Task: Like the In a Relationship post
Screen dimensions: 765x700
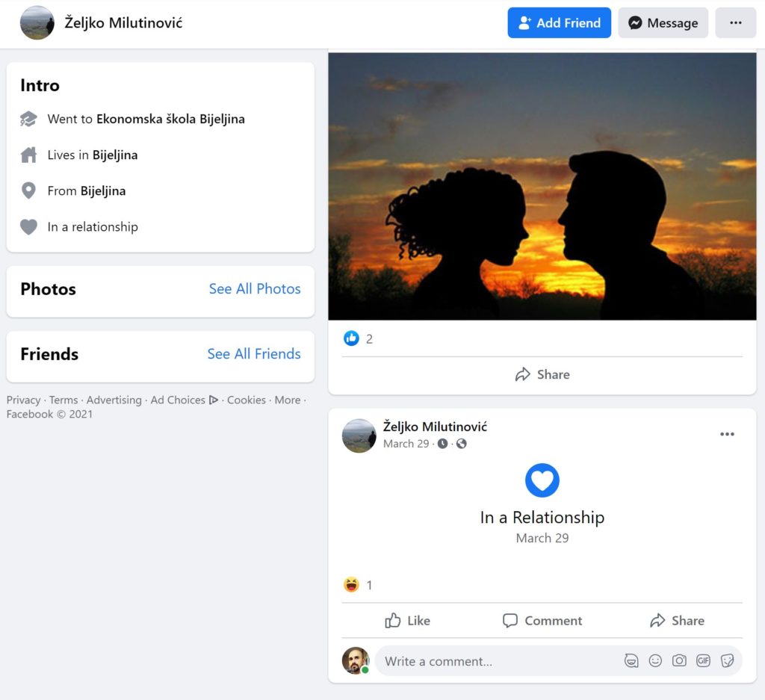Action: tap(407, 621)
